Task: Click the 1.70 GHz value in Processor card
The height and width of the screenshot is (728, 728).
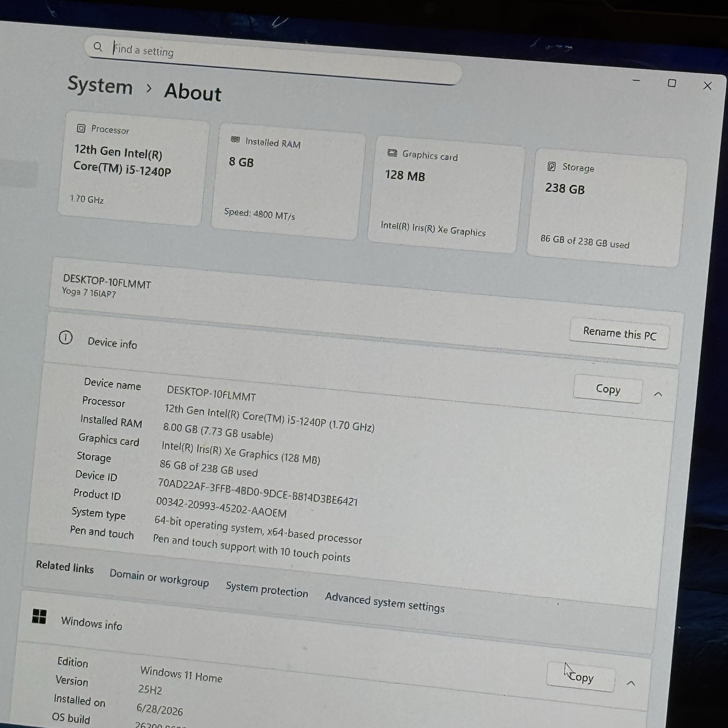Action: [87, 199]
